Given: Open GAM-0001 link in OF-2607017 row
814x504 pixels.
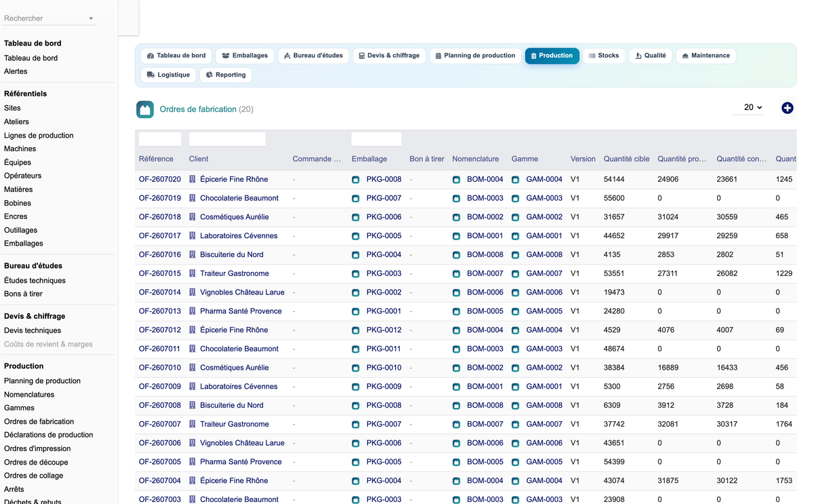Looking at the screenshot, I should pyautogui.click(x=544, y=236).
